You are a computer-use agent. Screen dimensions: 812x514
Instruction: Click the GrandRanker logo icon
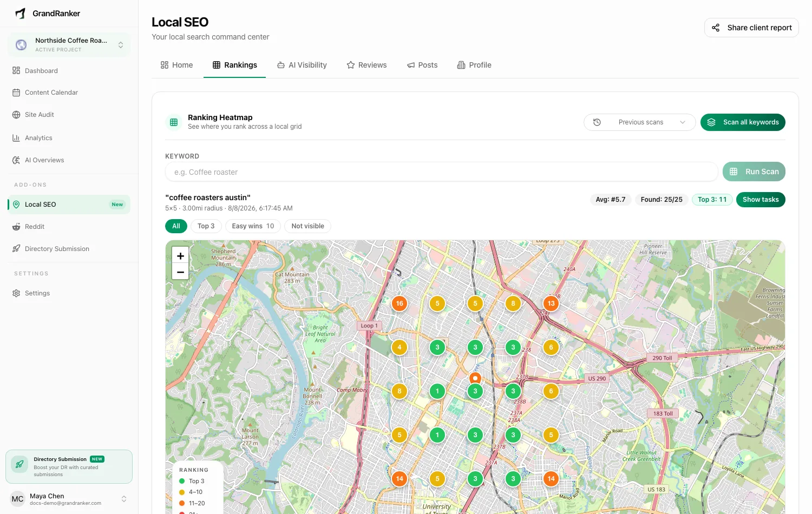(x=20, y=14)
